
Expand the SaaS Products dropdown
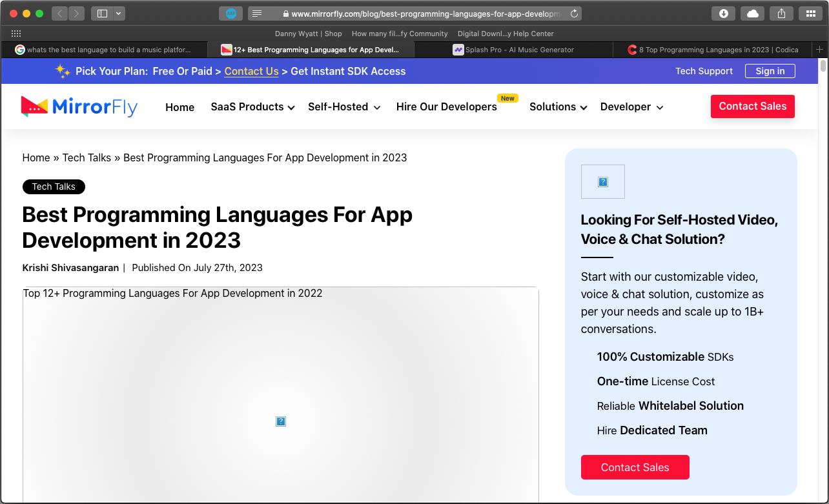click(x=252, y=107)
